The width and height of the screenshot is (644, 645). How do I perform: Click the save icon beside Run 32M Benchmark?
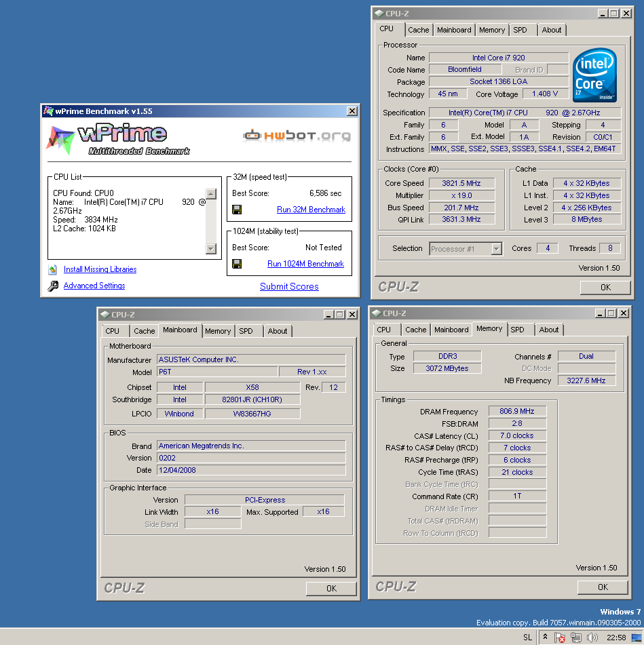[237, 210]
